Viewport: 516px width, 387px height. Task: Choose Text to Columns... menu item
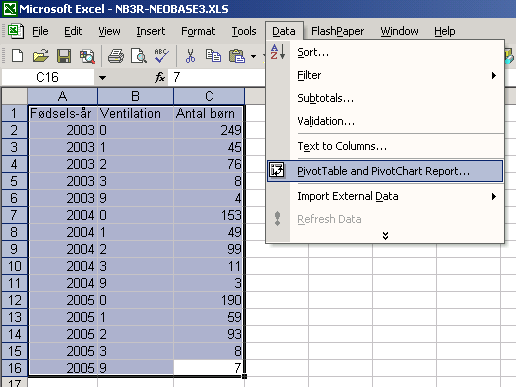[385, 146]
